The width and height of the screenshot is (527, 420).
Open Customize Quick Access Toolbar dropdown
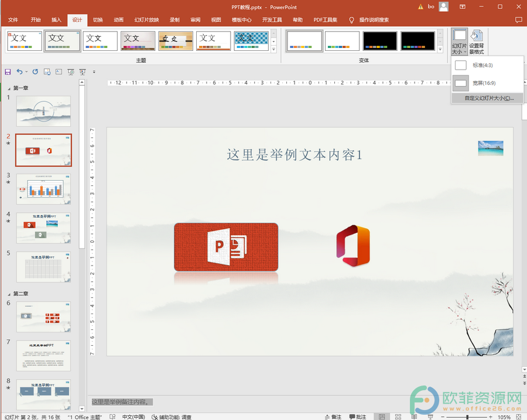pos(94,71)
